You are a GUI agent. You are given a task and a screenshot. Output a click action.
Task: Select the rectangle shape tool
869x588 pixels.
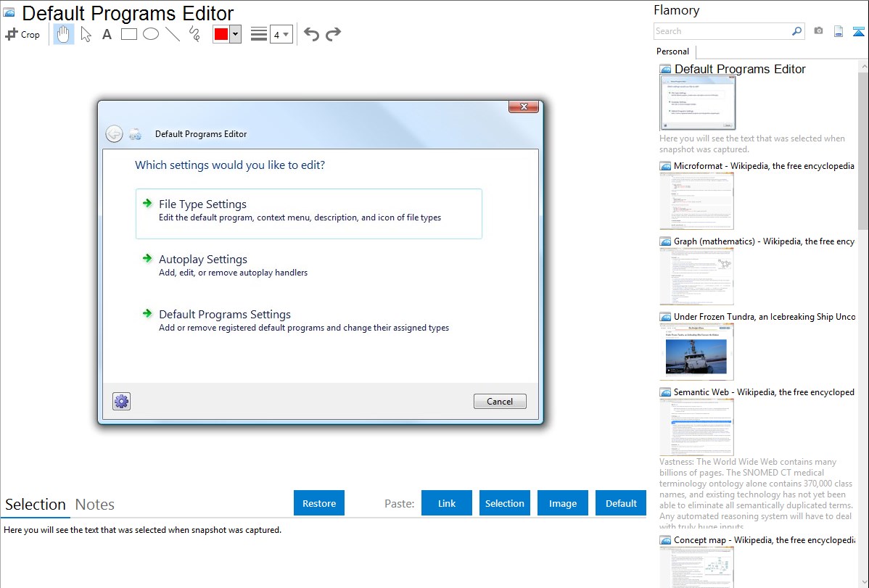[128, 34]
